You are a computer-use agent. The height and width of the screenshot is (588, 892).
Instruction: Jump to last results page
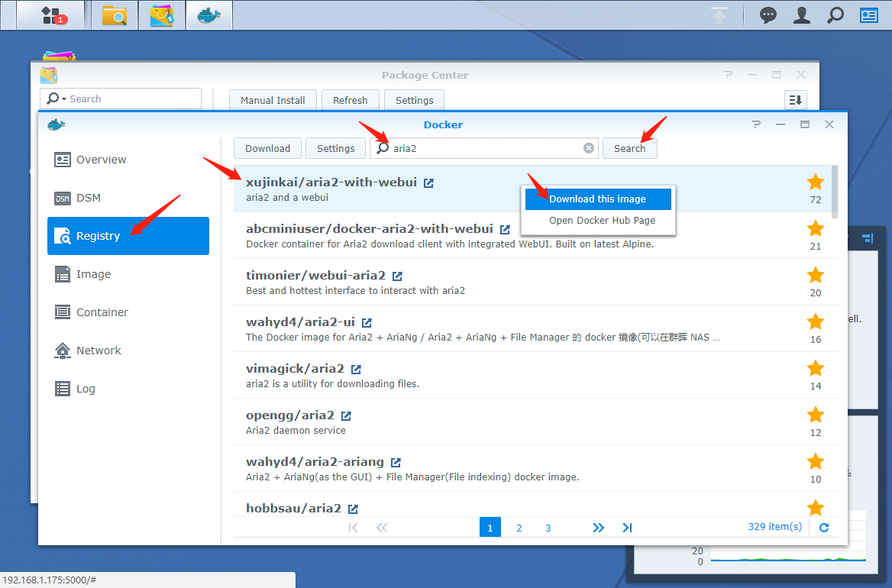click(627, 528)
